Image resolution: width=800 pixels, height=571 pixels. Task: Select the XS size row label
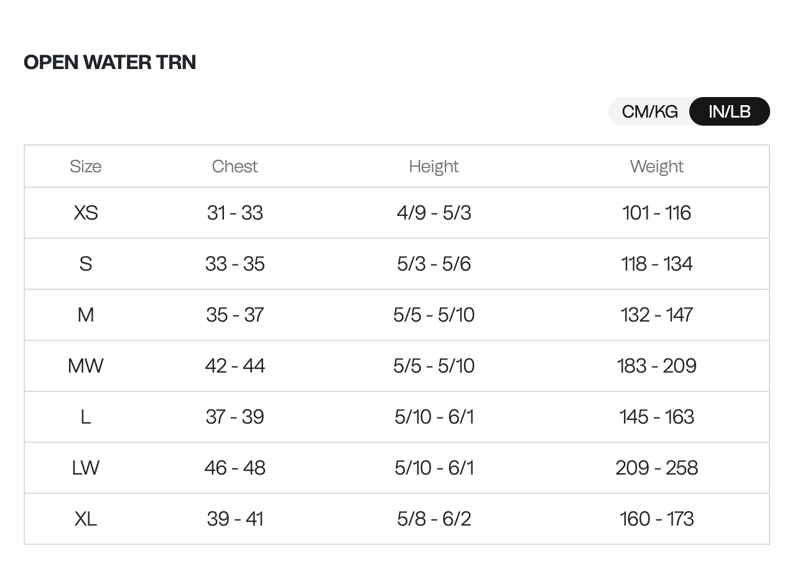pyautogui.click(x=86, y=213)
